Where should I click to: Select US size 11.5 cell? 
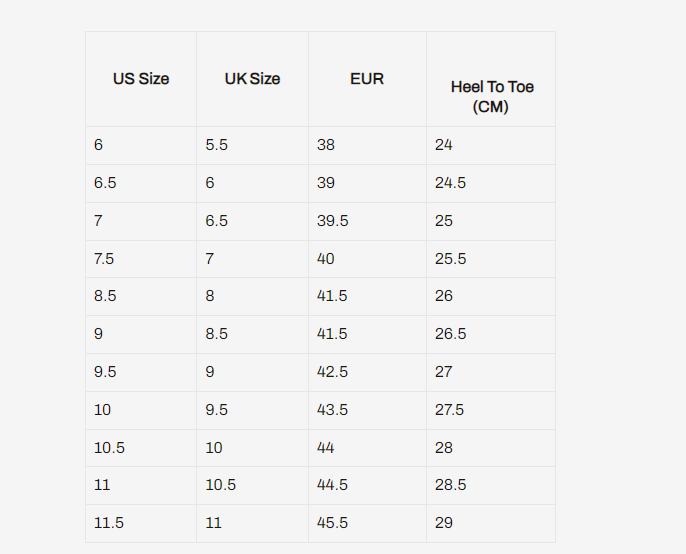[108, 523]
